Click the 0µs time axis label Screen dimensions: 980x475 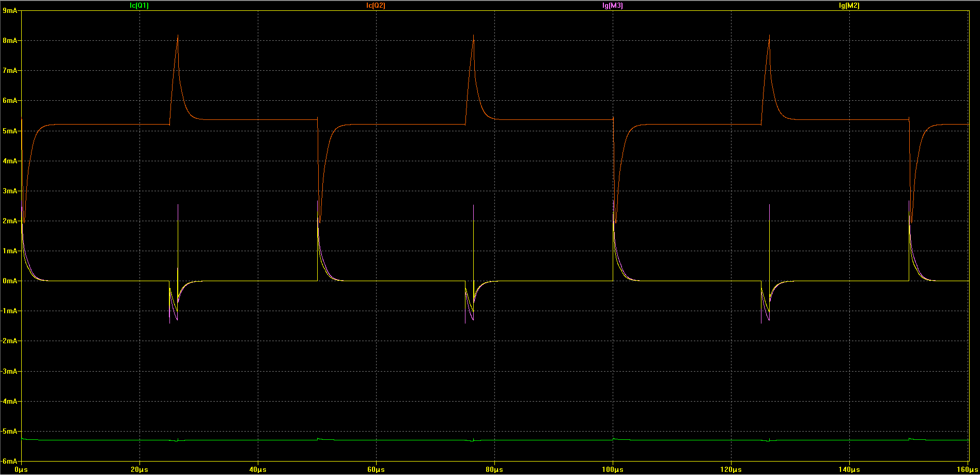(21, 470)
